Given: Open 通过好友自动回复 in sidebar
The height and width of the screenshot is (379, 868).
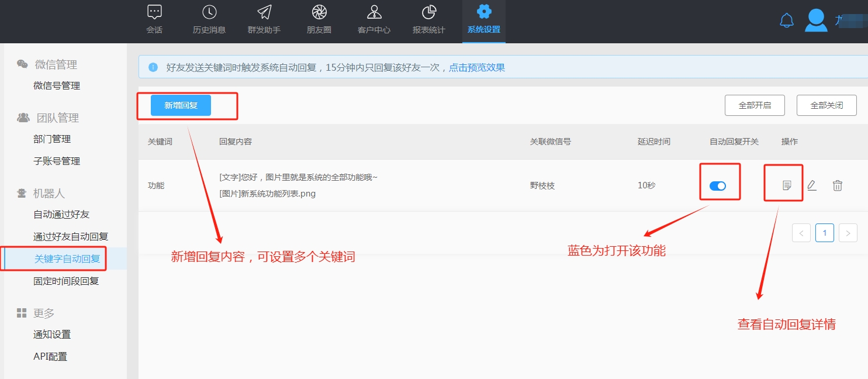Looking at the screenshot, I should coord(71,237).
